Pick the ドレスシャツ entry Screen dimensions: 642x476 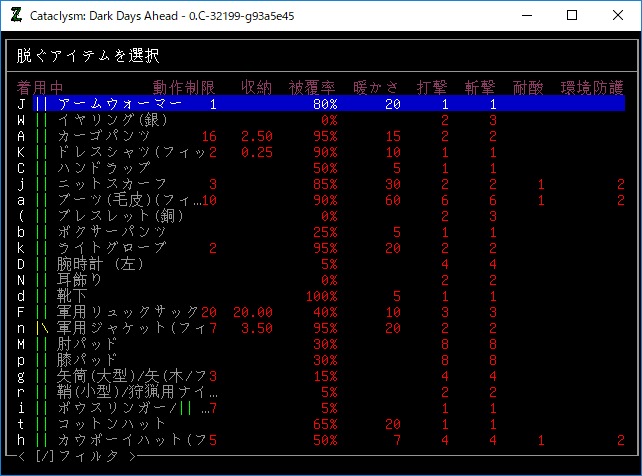(x=130, y=152)
